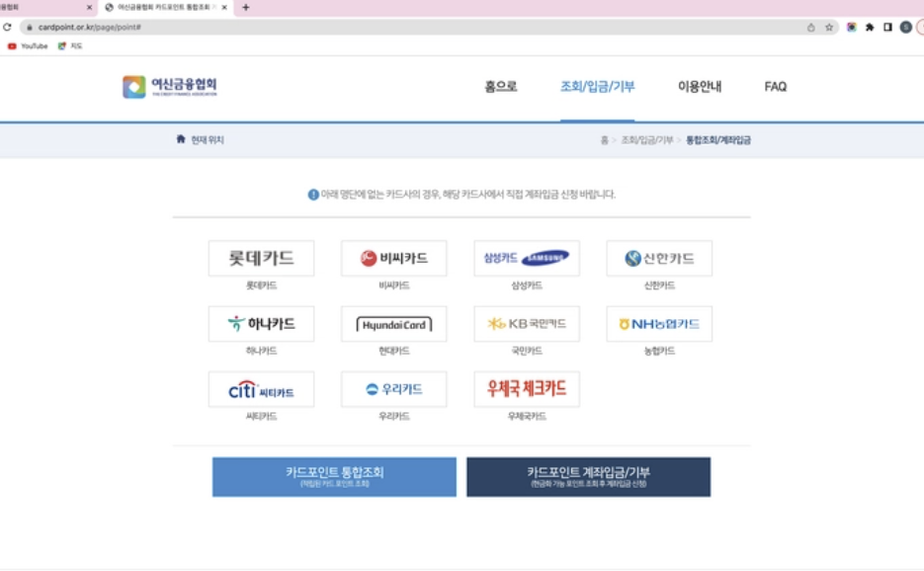Viewport: 924px width, 571px height.
Task: Select the 롯데카드 logo tile
Action: pos(261,258)
